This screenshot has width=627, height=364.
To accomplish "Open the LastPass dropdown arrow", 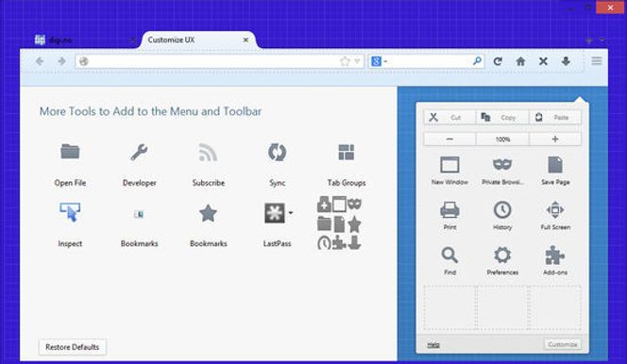I will (291, 213).
